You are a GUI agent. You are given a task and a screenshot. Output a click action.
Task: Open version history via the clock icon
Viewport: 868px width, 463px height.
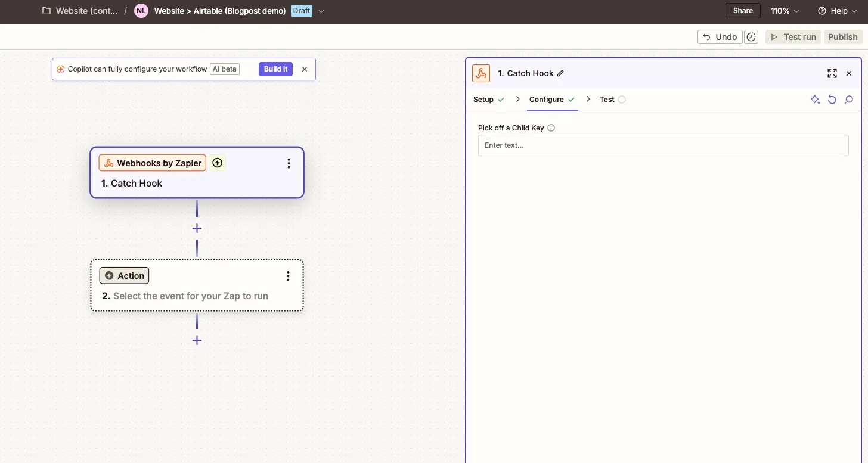tap(751, 36)
